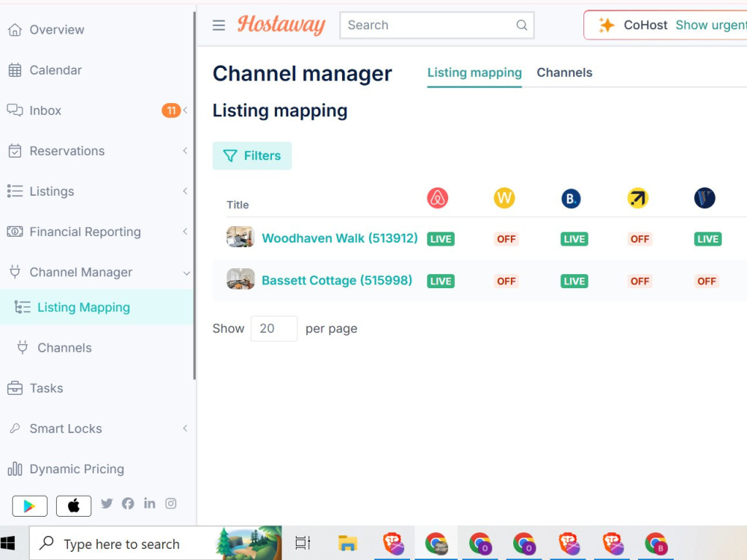Click the Vrbo channel column icon
Viewport: 747px width, 560px height.
[704, 198]
